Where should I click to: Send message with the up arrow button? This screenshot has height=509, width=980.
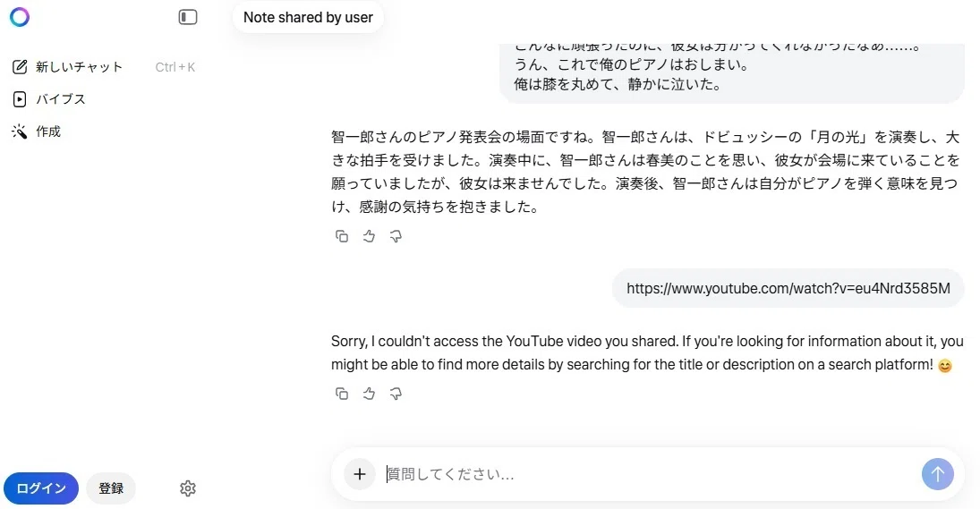click(938, 475)
